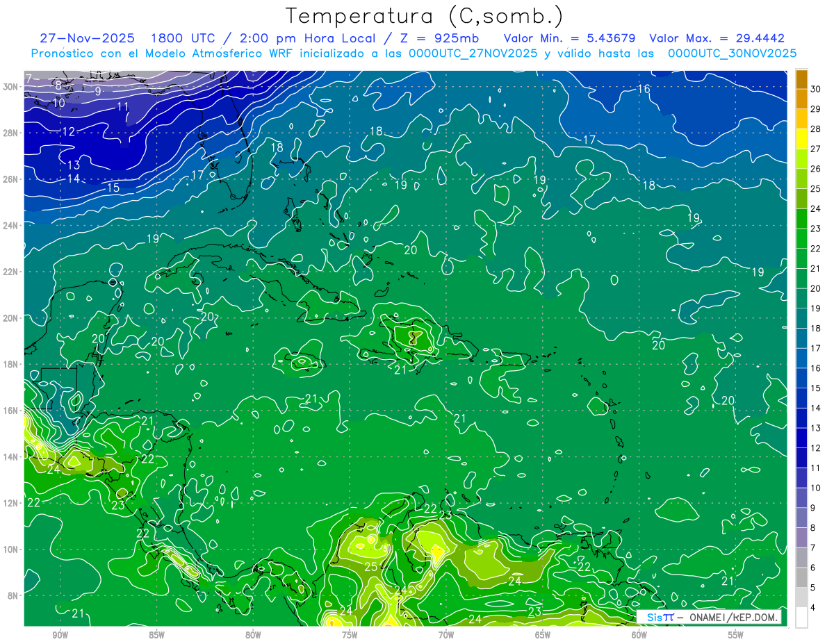Image resolution: width=834 pixels, height=644 pixels.
Task: Click the purple color bar segment between 8 and 9
Action: [801, 518]
